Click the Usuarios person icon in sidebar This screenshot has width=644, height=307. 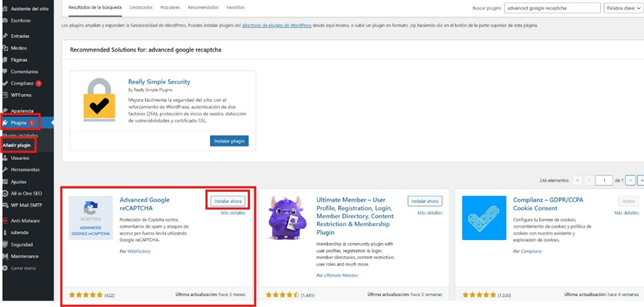click(x=5, y=158)
